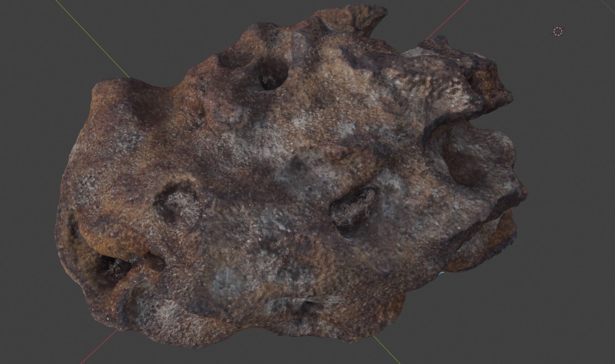
Task: Click the small light-blue speck at the rock's lower-right edge
Action: pos(441,273)
